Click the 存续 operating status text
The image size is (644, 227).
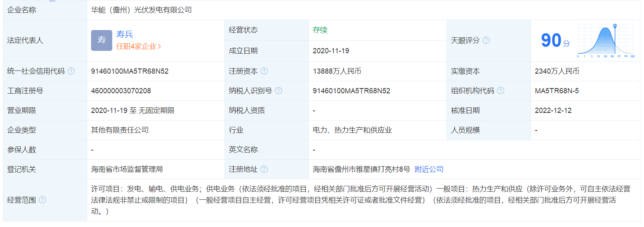(x=320, y=30)
